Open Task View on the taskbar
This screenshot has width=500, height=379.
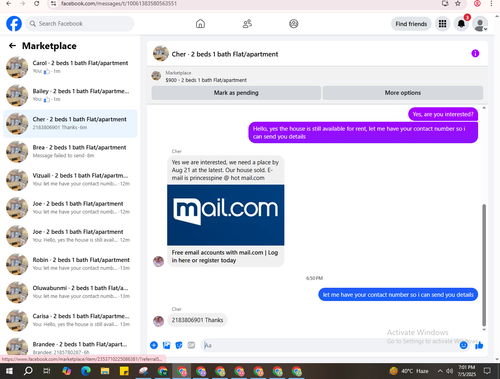pos(47,371)
